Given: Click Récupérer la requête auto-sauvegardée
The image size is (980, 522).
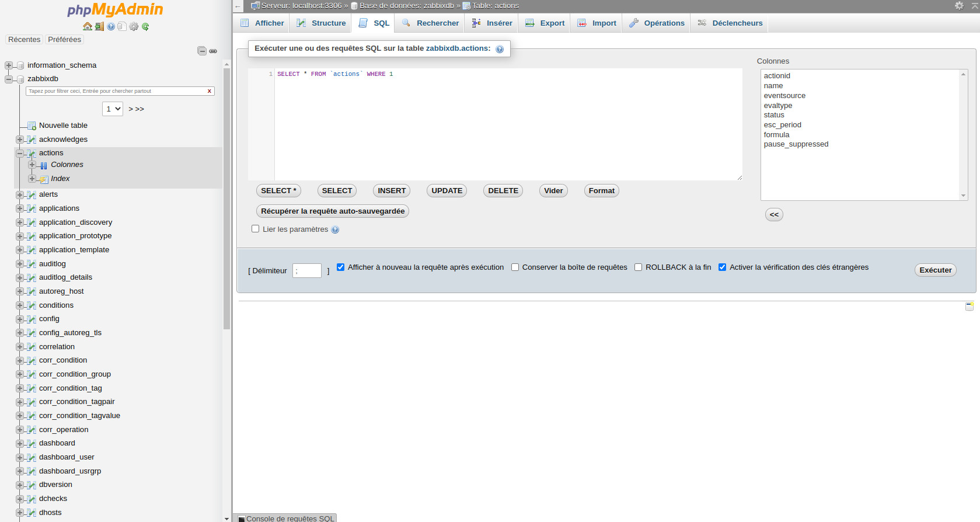Looking at the screenshot, I should click(333, 211).
